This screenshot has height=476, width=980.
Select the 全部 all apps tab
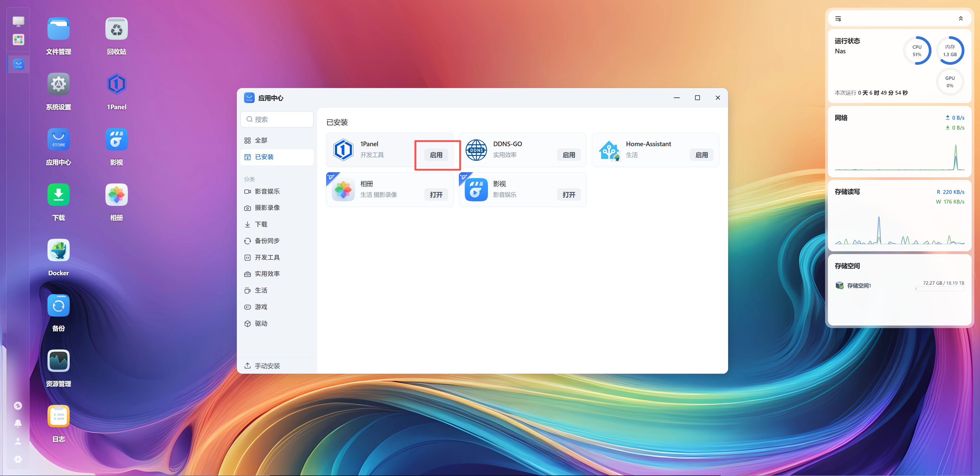tap(261, 140)
